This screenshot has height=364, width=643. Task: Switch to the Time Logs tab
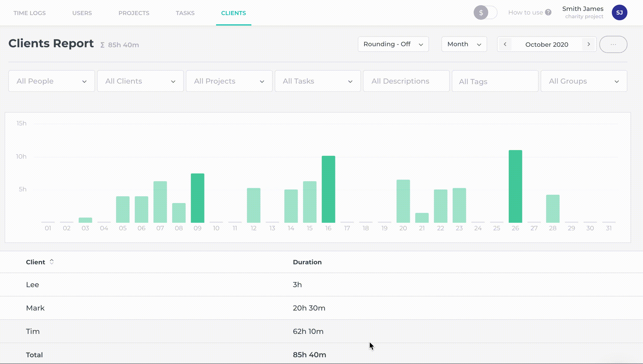tap(30, 13)
